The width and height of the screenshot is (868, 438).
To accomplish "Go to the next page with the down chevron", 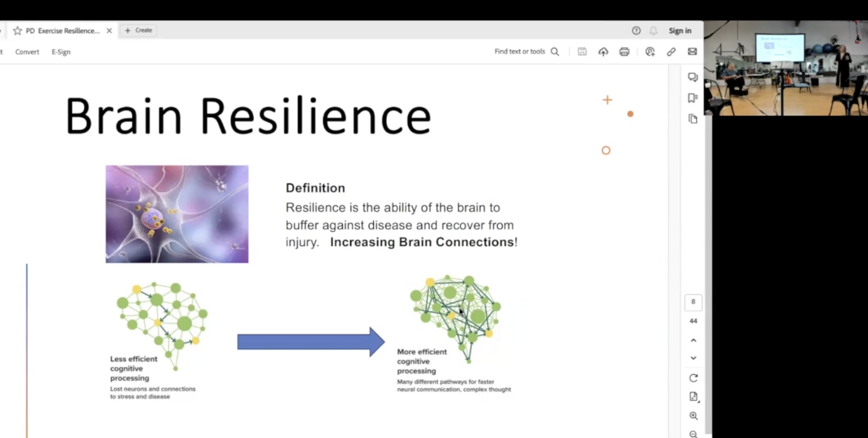I will coord(693,358).
